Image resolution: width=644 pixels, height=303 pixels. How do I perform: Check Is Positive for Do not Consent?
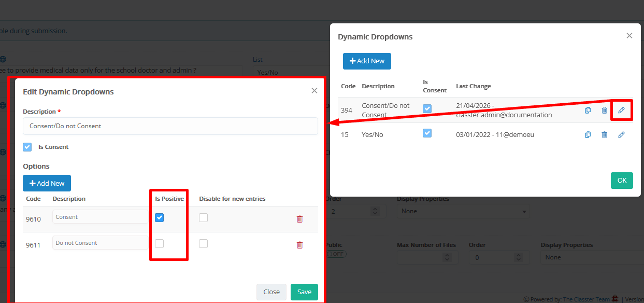click(160, 243)
